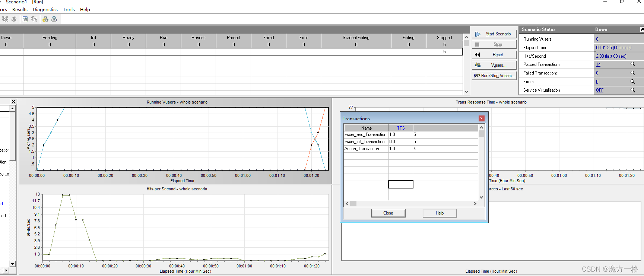This screenshot has height=276, width=644.
Task: Select Action_Transaction row
Action: pos(411,149)
